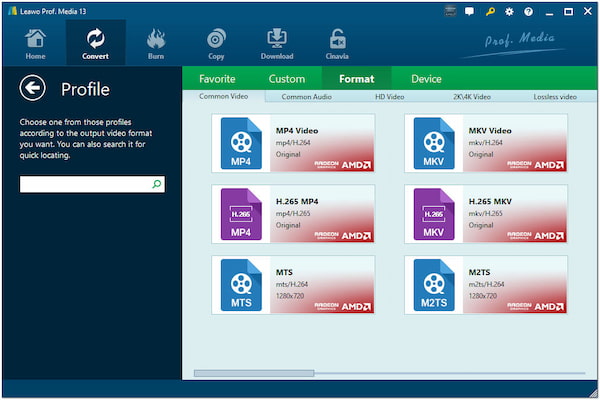Switch to the Favorite tab
Viewport: 600px width, 400px height.
click(217, 78)
